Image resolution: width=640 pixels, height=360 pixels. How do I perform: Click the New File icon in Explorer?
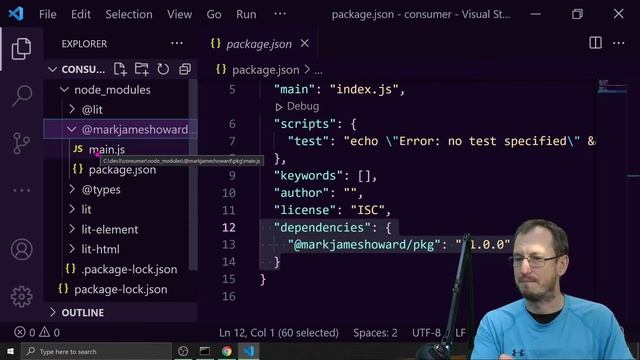(x=120, y=69)
